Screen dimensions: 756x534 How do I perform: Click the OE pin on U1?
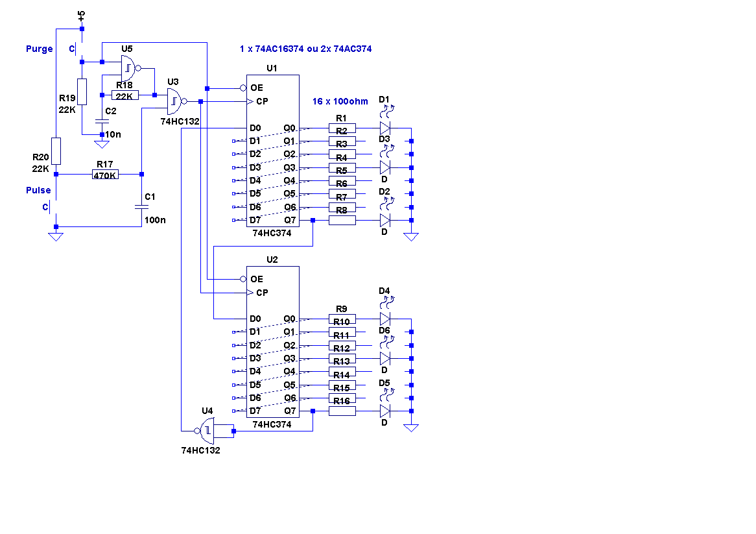pyautogui.click(x=257, y=88)
